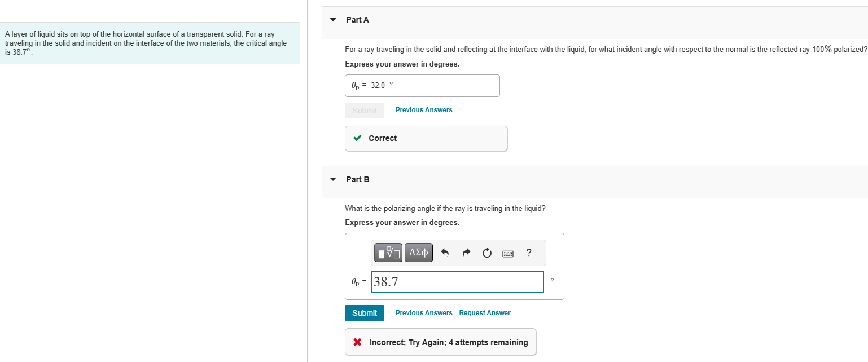Undo the last answer edit
Screen dimensions: 868x362
[x=445, y=253]
